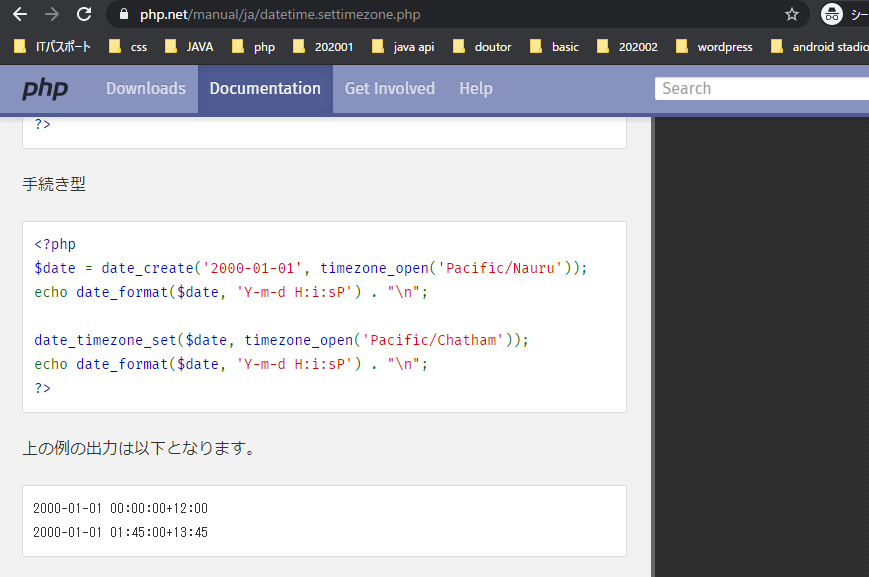
Task: Bookmark this page with the star icon
Action: 792,14
